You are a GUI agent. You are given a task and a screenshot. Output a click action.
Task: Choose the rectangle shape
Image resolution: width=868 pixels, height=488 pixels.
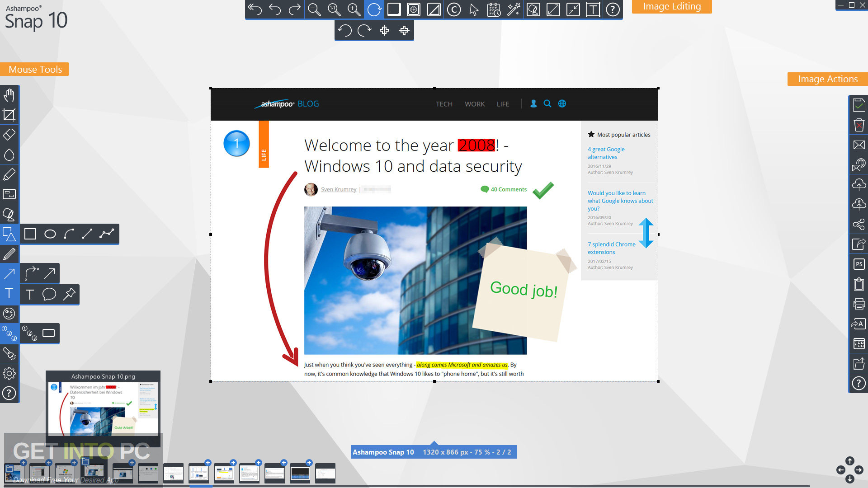point(30,234)
